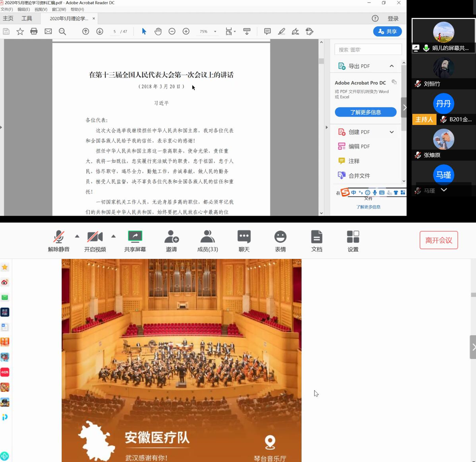Turn on camera with 开启视频
The image size is (476, 462).
[x=95, y=241]
